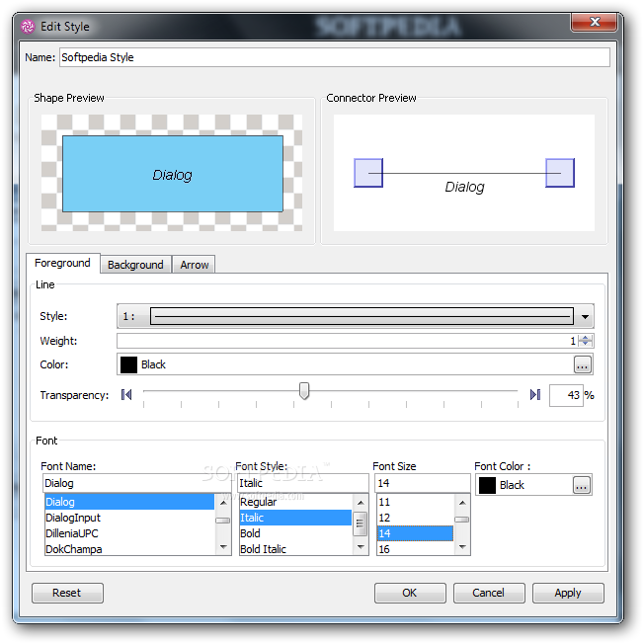Confirm with the OK button

[410, 593]
